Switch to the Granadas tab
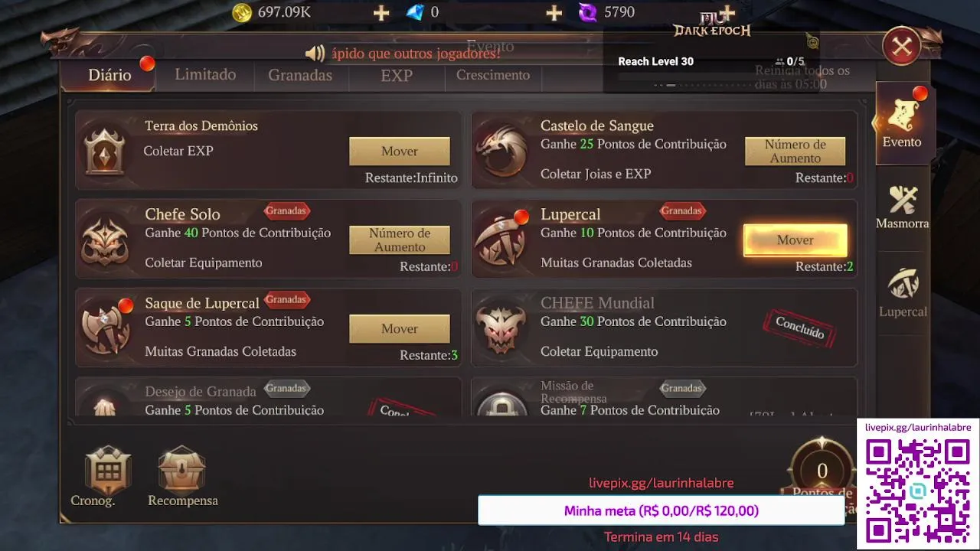Screen dimensions: 980x551 coord(300,75)
